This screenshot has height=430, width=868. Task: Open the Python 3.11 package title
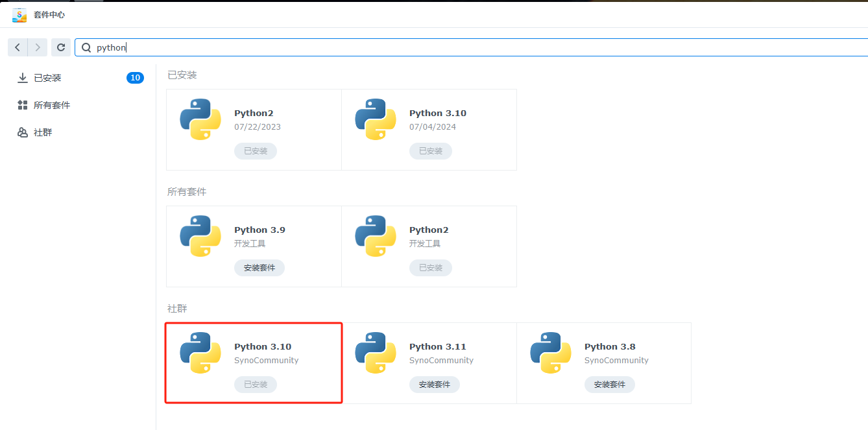pyautogui.click(x=438, y=346)
